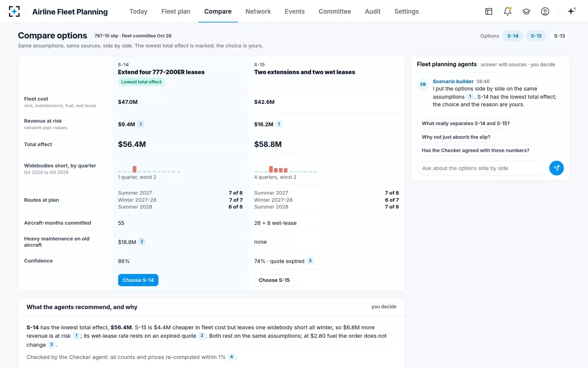Viewport: 588px width, 368px height.
Task: Ask "Why not just absorb the slip?"
Action: click(x=456, y=137)
